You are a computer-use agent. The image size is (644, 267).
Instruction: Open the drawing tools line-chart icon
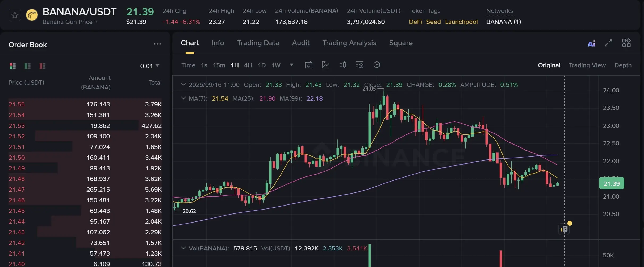[325, 65]
